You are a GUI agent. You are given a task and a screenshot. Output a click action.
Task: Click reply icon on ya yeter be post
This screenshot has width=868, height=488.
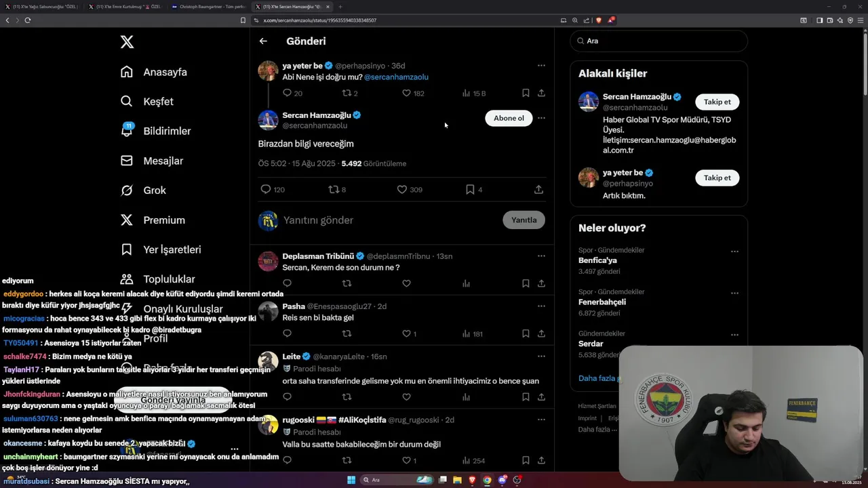click(287, 93)
